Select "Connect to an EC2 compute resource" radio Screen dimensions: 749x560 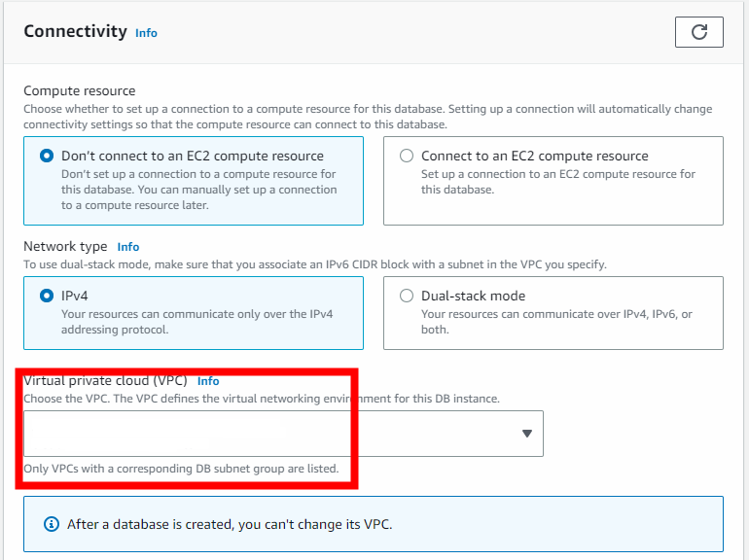tap(407, 156)
